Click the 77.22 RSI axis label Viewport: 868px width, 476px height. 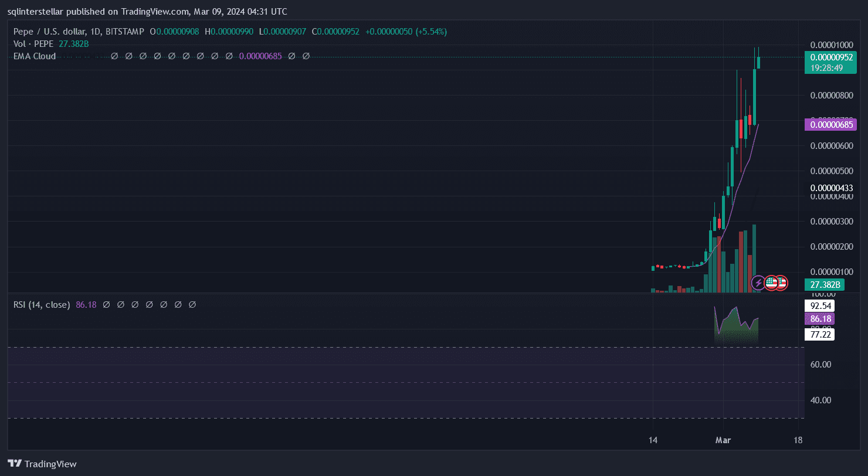tap(820, 334)
